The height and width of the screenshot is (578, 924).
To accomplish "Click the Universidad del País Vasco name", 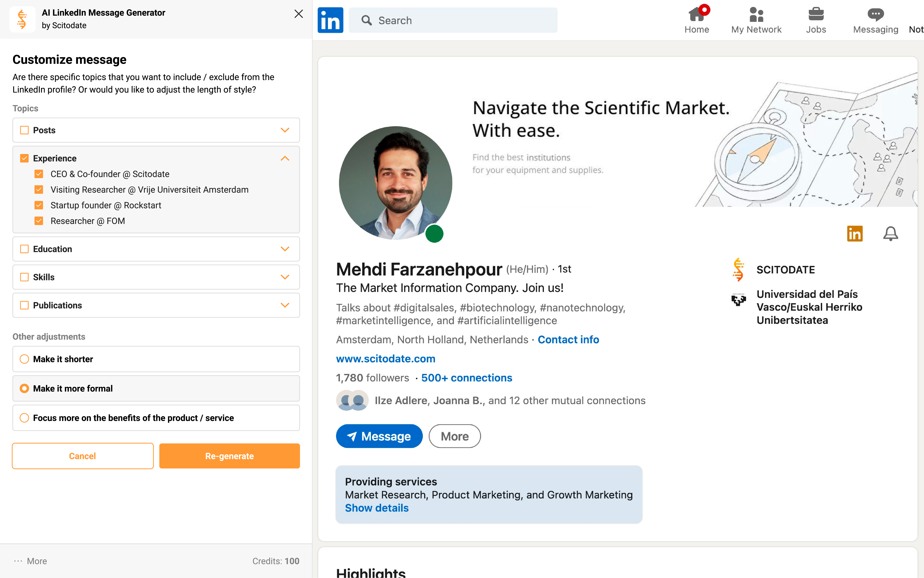I will click(809, 307).
